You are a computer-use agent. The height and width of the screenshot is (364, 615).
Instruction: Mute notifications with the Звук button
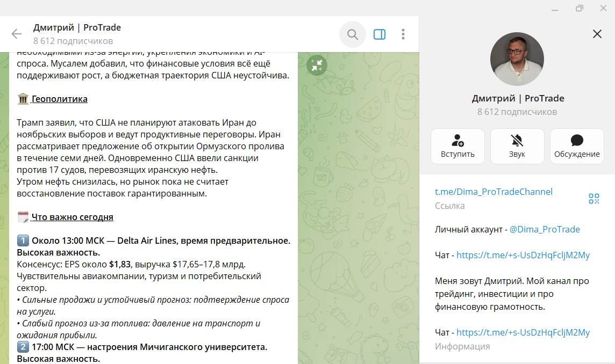click(x=517, y=146)
